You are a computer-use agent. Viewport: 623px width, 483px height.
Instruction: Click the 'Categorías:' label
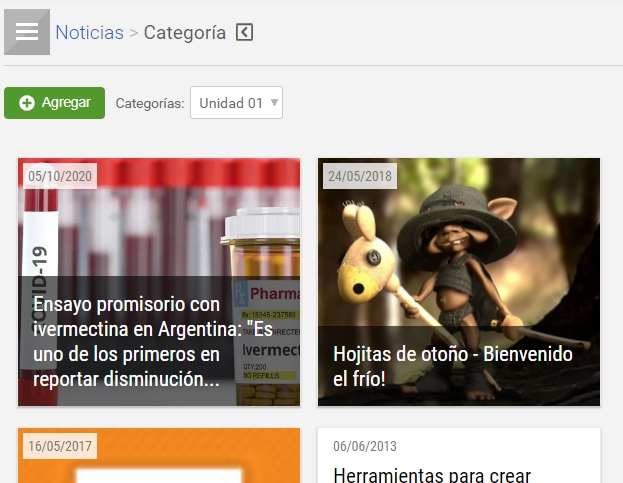click(x=150, y=103)
